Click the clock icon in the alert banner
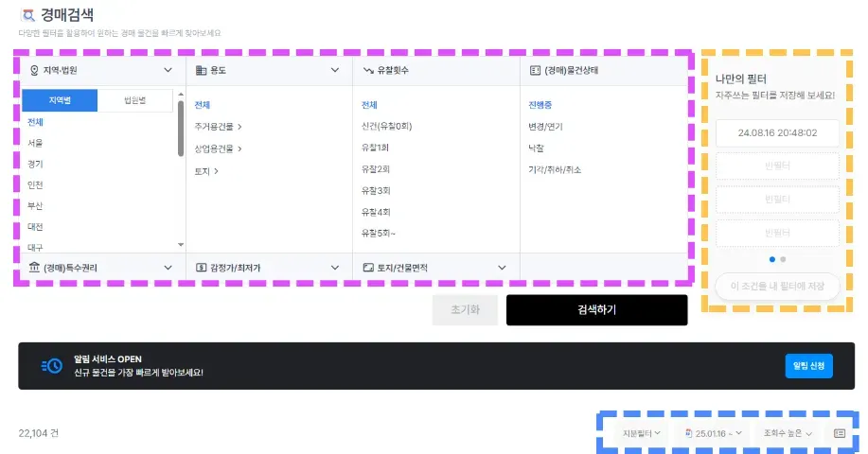868x454 pixels. [x=52, y=365]
